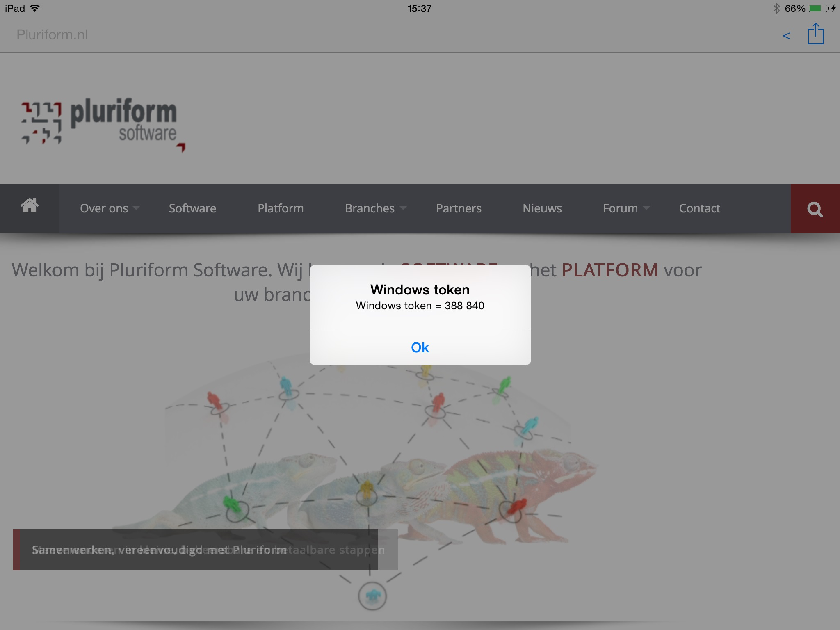Open the red search magnifier button
Viewport: 840px width, 630px height.
pos(815,208)
